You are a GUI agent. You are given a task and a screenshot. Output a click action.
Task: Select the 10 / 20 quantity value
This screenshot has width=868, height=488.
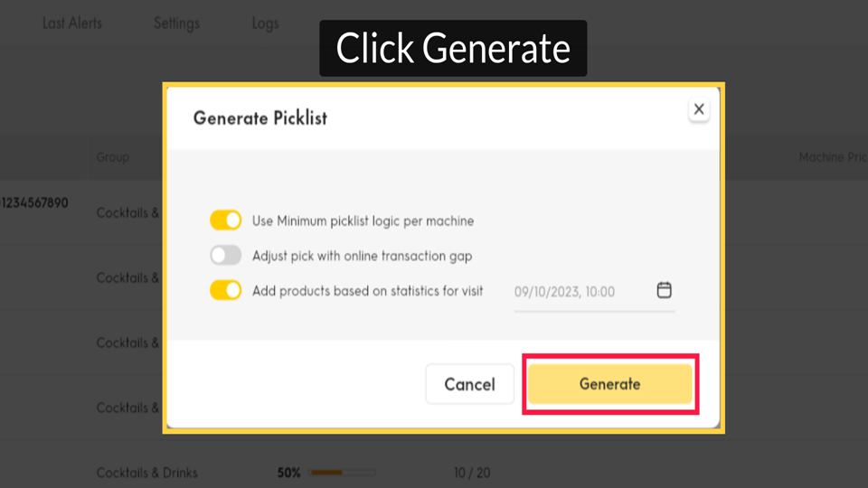pos(472,473)
